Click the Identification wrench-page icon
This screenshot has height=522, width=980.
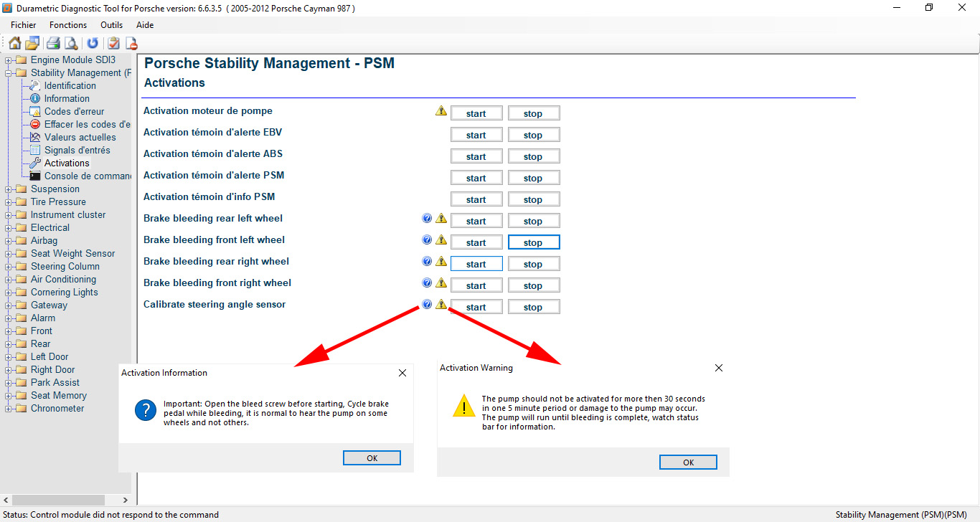tap(35, 85)
